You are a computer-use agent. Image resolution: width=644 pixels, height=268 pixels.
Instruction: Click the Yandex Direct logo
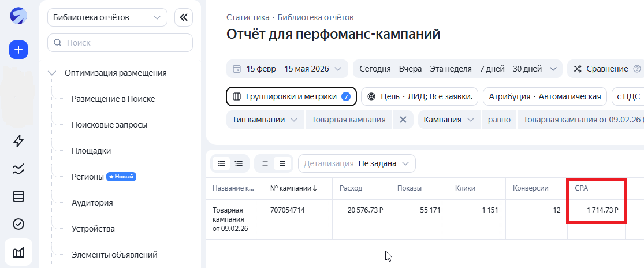point(18,16)
